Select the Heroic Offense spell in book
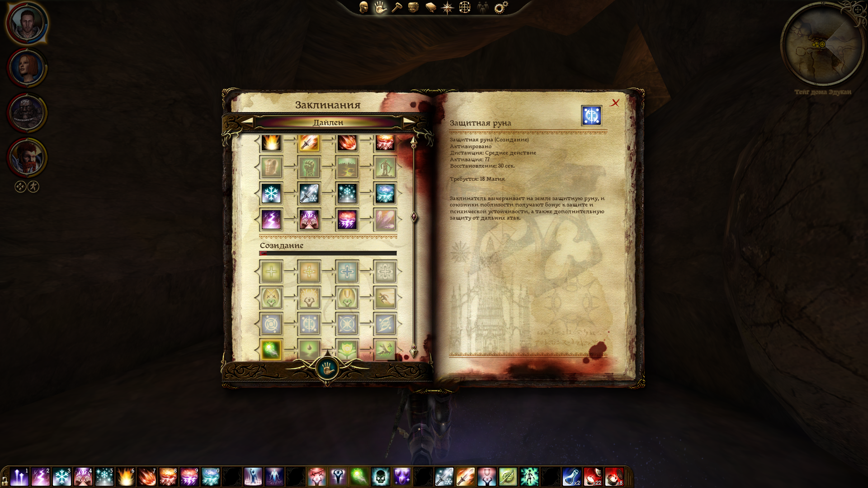Screen dimensions: 868x488 (x=271, y=298)
